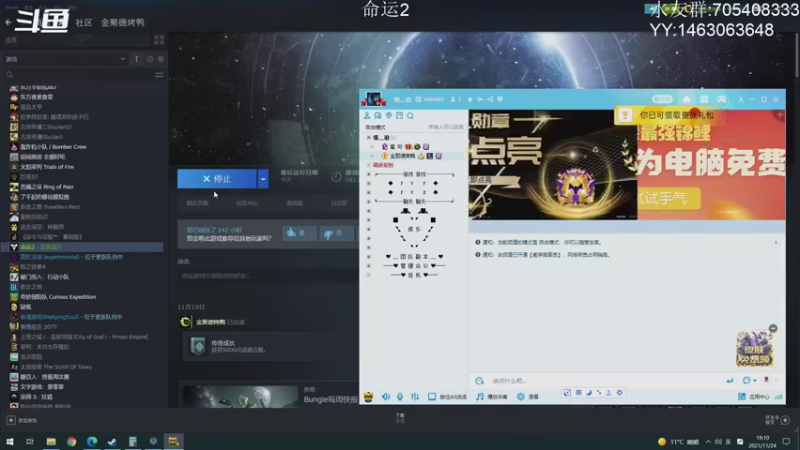This screenshot has height=450, width=800.
Task: Click the YY location pin icon
Action: [x=389, y=116]
